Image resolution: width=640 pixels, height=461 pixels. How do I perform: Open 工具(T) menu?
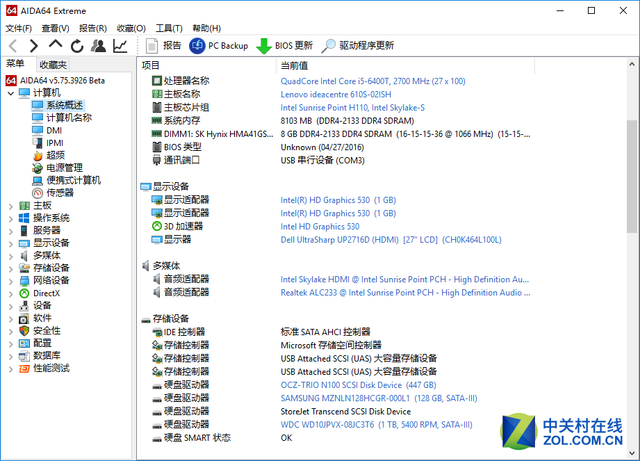169,28
